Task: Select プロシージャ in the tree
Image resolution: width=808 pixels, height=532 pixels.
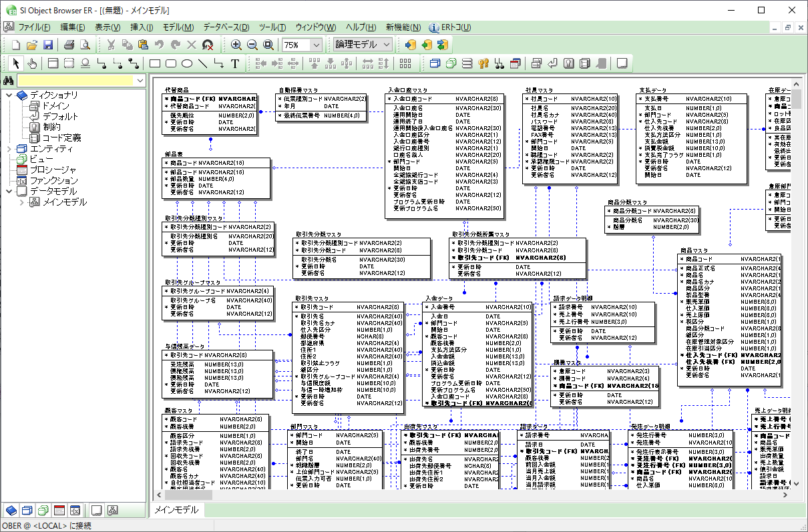Action: (53, 170)
